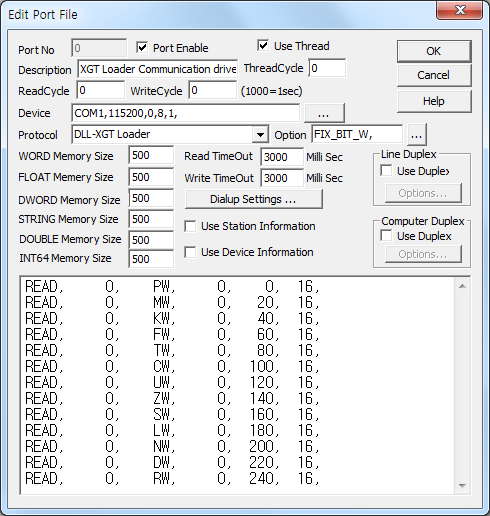Select the READ FW row
This screenshot has width=490, height=516.
click(172, 334)
